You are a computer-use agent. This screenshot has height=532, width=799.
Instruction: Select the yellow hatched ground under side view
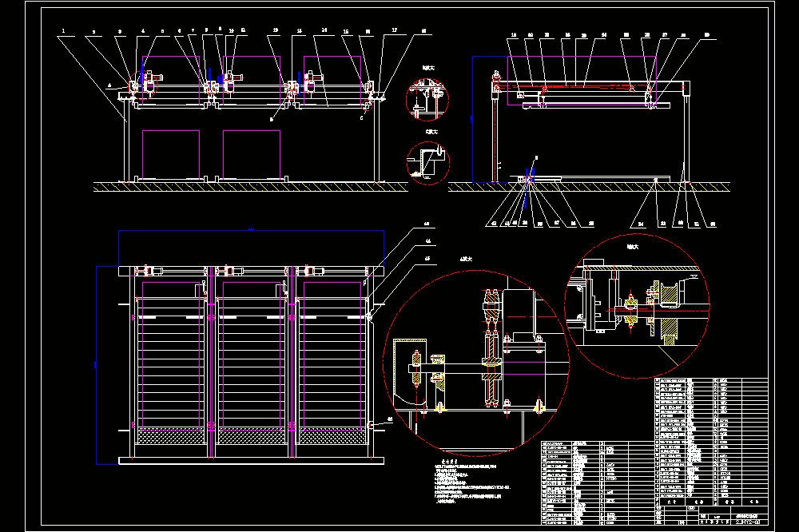[x=589, y=187]
